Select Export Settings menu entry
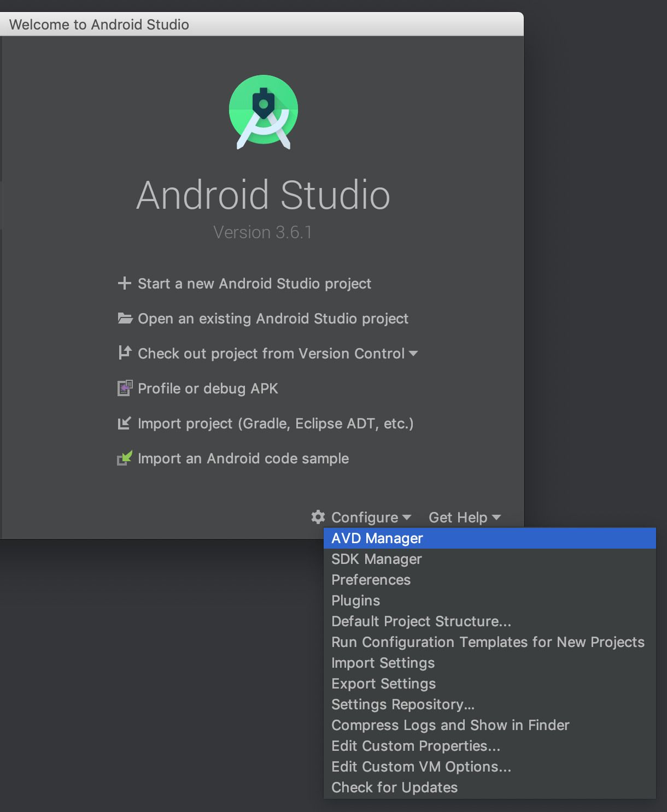The height and width of the screenshot is (812, 667). point(490,684)
